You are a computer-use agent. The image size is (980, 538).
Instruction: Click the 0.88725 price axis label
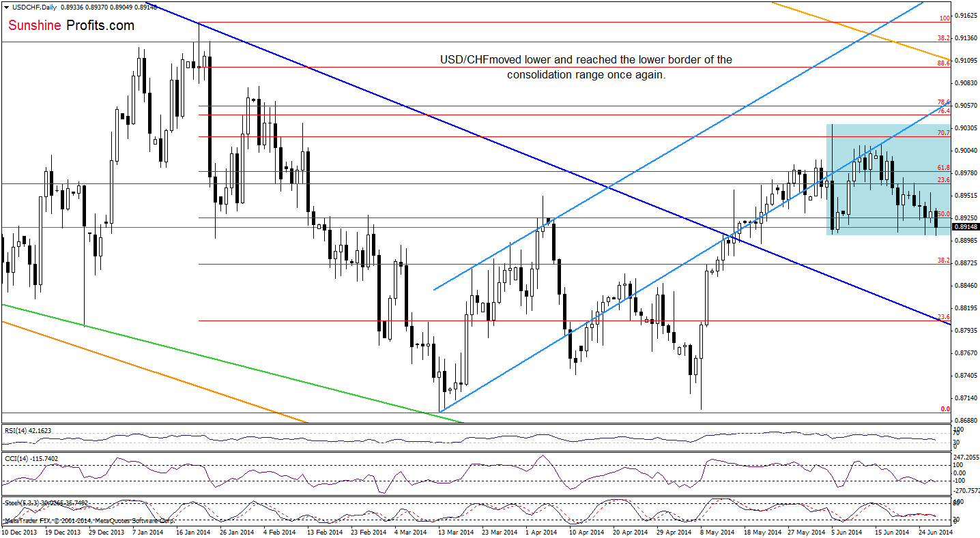point(966,263)
